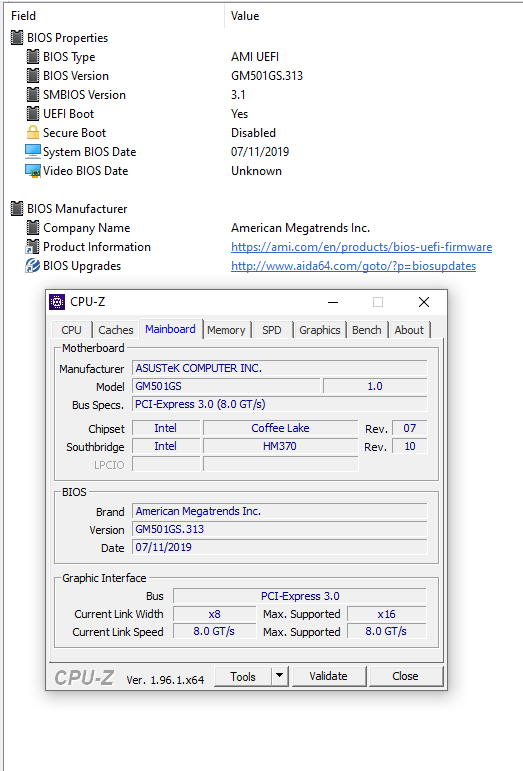The width and height of the screenshot is (523, 771).
Task: Click the Model field GM501GS
Action: [226, 386]
